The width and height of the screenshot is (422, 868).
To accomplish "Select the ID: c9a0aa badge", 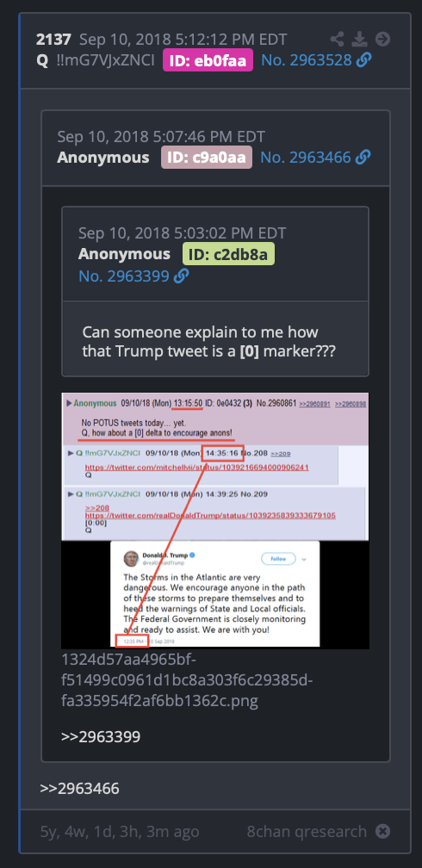I will tap(207, 158).
